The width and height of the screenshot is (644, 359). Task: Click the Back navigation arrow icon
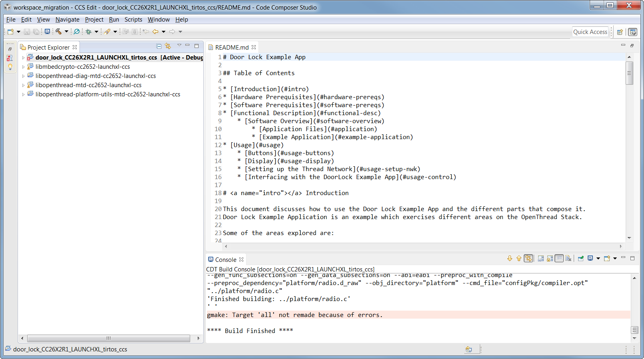click(155, 32)
